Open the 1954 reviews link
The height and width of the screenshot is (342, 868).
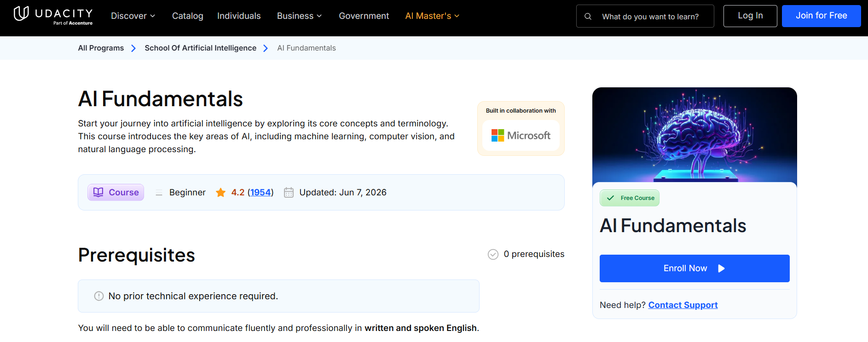click(260, 193)
